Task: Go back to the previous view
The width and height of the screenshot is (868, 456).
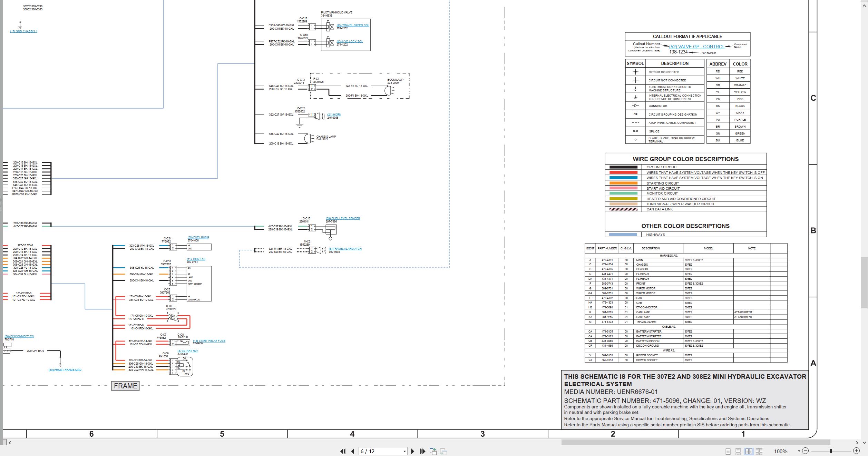Action: point(433,451)
